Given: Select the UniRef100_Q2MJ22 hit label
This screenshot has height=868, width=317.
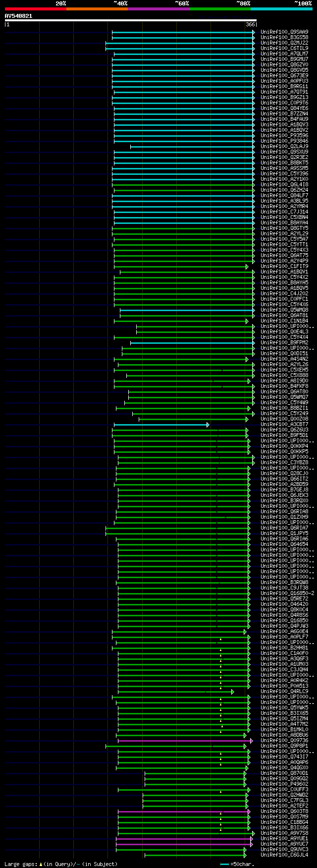Looking at the screenshot, I should tap(284, 43).
